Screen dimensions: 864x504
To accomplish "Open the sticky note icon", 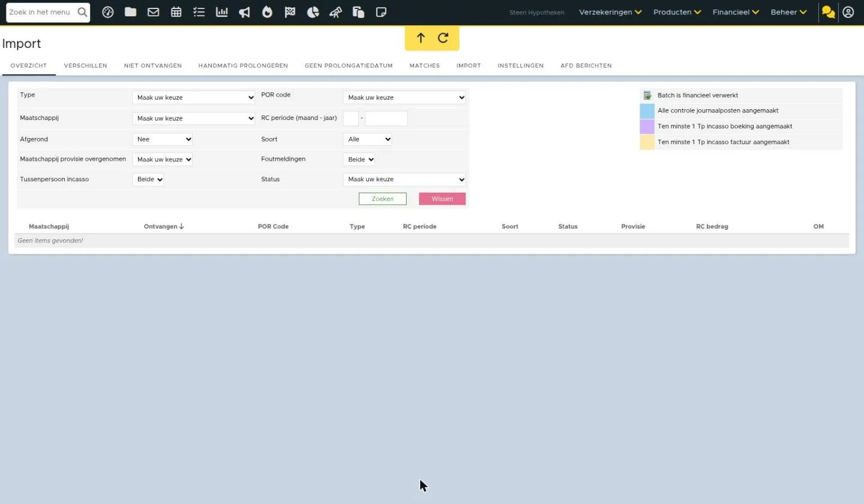I will click(x=381, y=12).
